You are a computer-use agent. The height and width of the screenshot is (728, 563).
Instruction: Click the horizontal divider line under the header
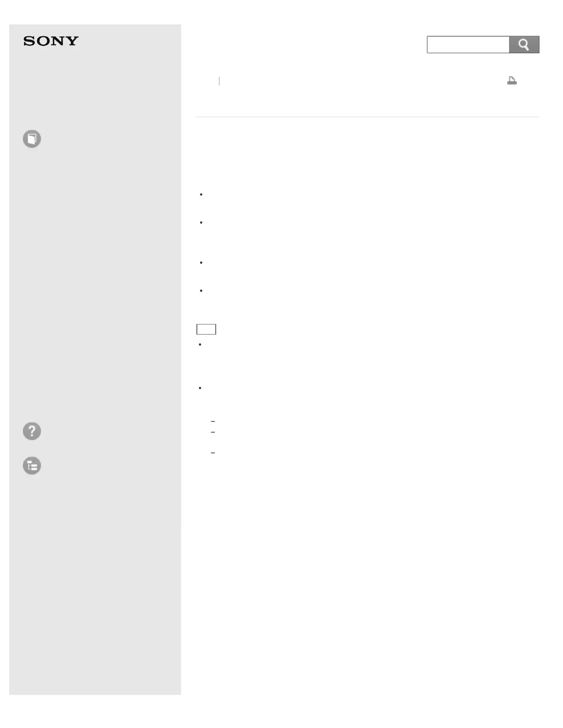[x=367, y=117]
